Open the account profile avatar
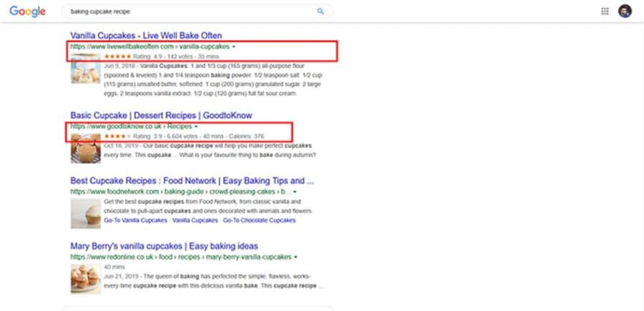 [x=625, y=11]
